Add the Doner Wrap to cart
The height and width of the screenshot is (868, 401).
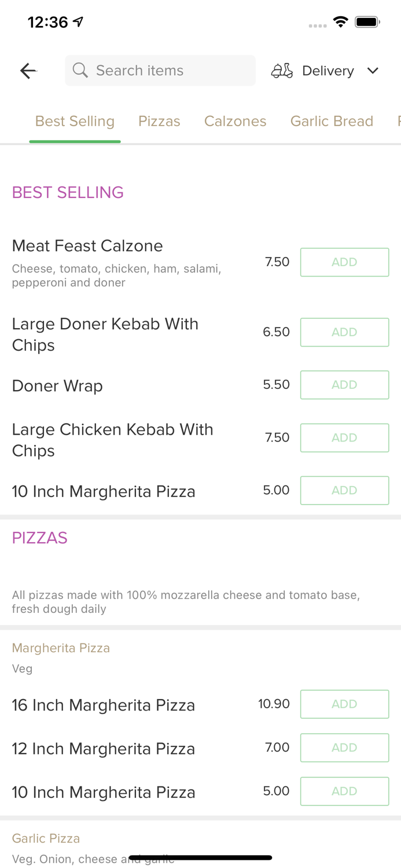[344, 385]
